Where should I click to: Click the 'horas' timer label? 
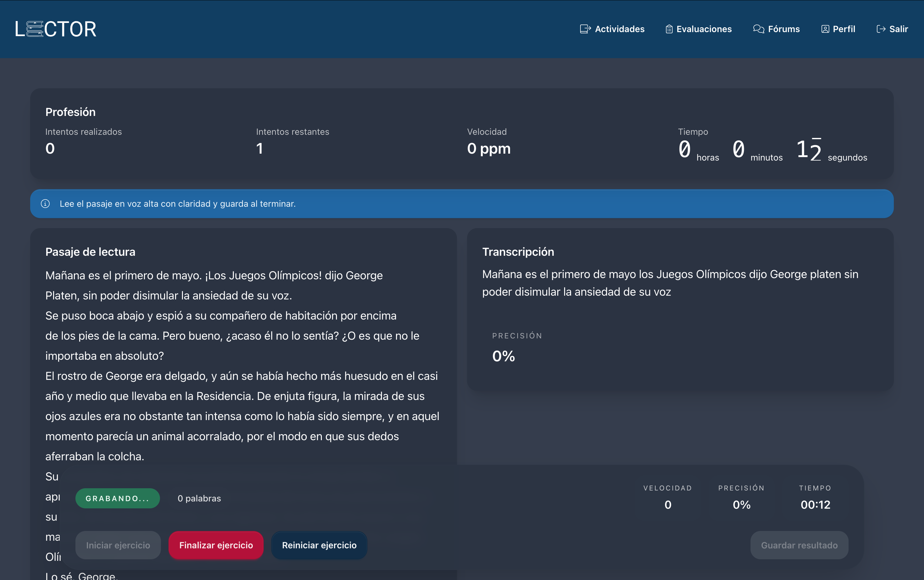(x=707, y=158)
